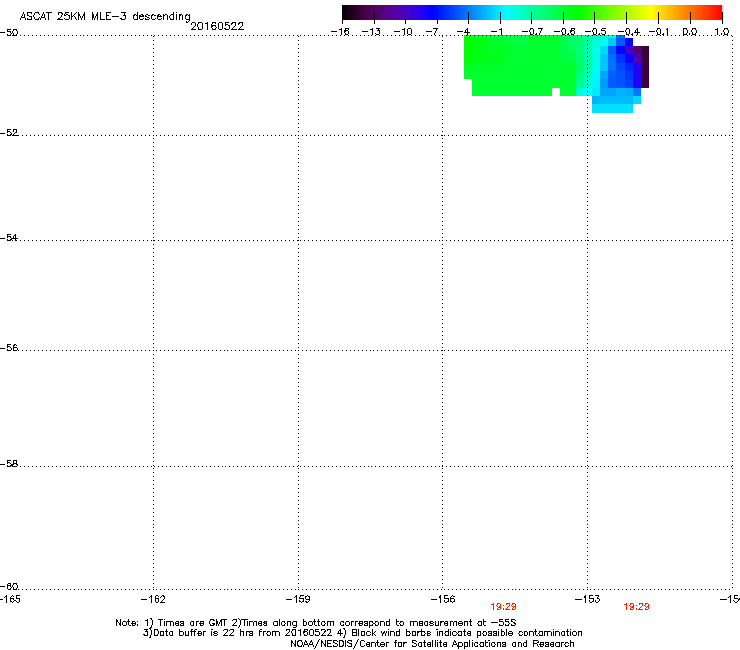Select the '-13' color bar label
Viewport: 740px width, 650px height.
click(x=371, y=32)
